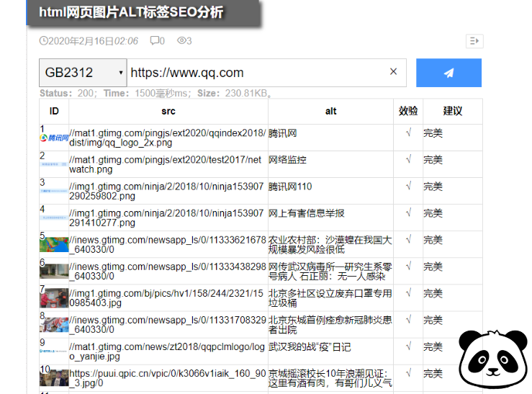532x394 pixels.
Task: Click the 'Time: 1500毫秒ms' text
Action: pos(148,94)
